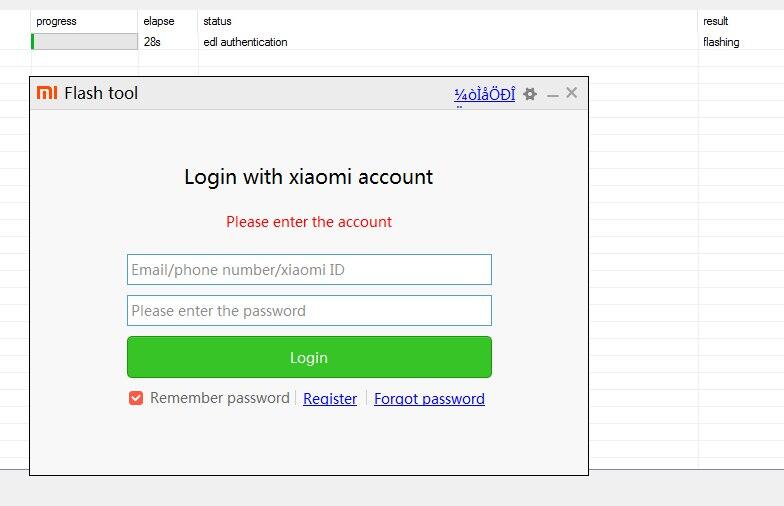Click the Xiaomi Mi logo icon
This screenshot has height=506, width=784.
(x=47, y=93)
